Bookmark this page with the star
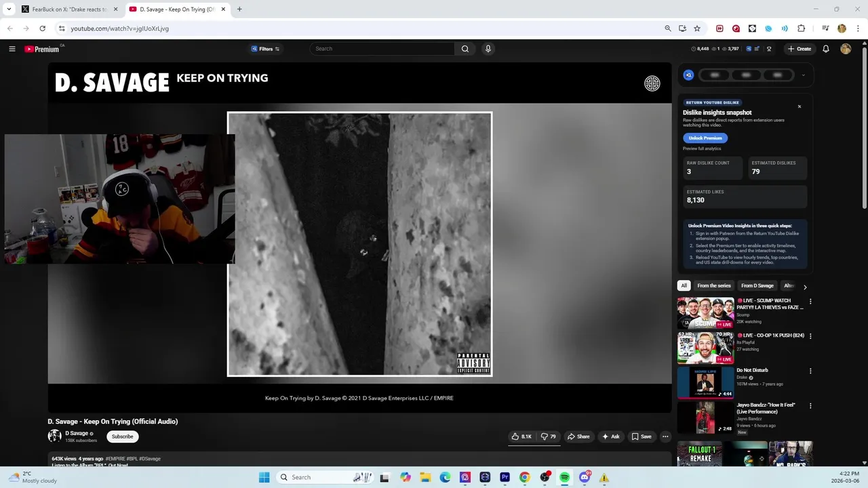868x488 pixels. [x=697, y=28]
